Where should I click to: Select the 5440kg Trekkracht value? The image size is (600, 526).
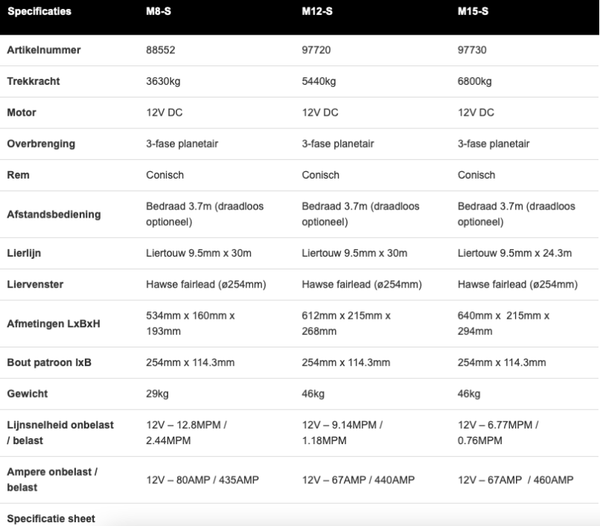(320, 80)
